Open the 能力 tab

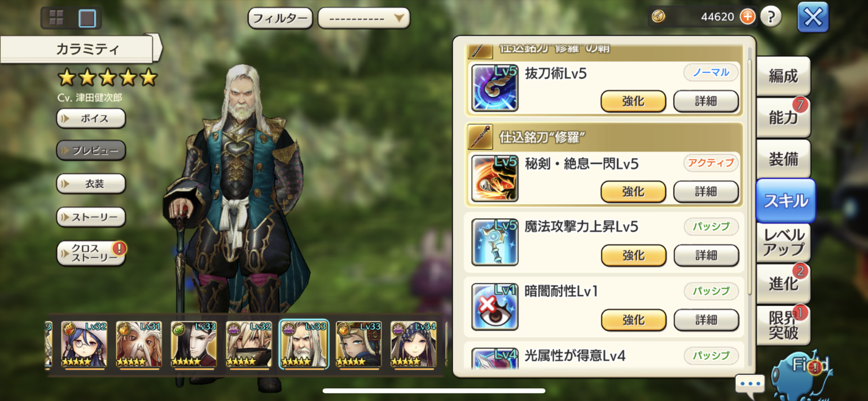pos(783,117)
